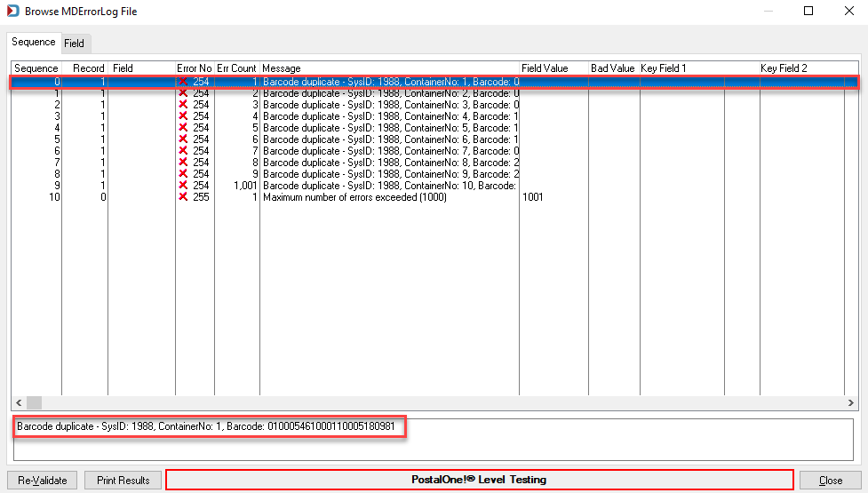Click the red X icon beside error 255
The width and height of the screenshot is (868, 493).
click(183, 197)
